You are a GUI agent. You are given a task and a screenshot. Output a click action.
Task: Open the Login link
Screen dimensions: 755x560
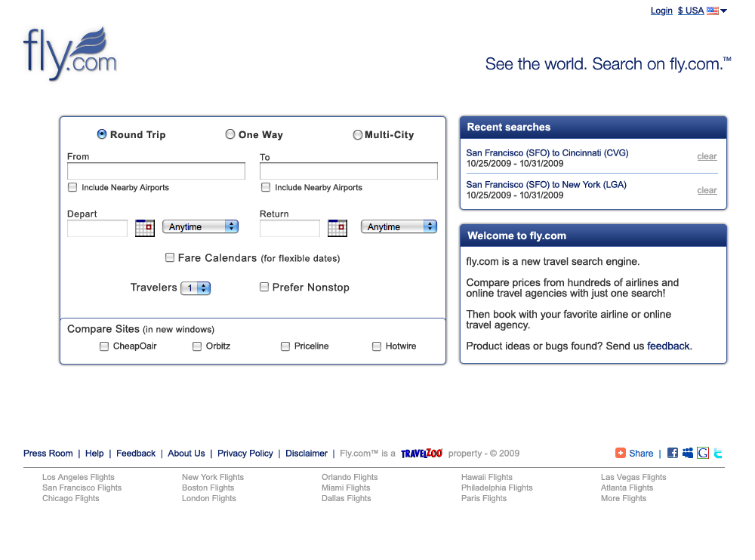pos(661,11)
